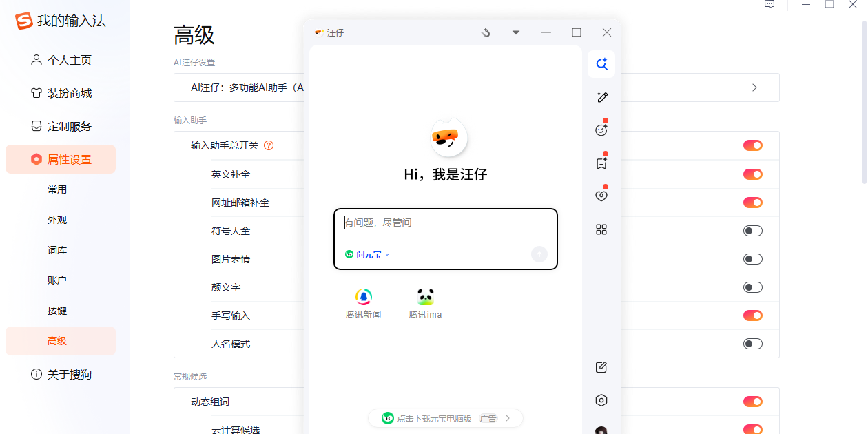Enable the 符号大全 switch

point(753,231)
